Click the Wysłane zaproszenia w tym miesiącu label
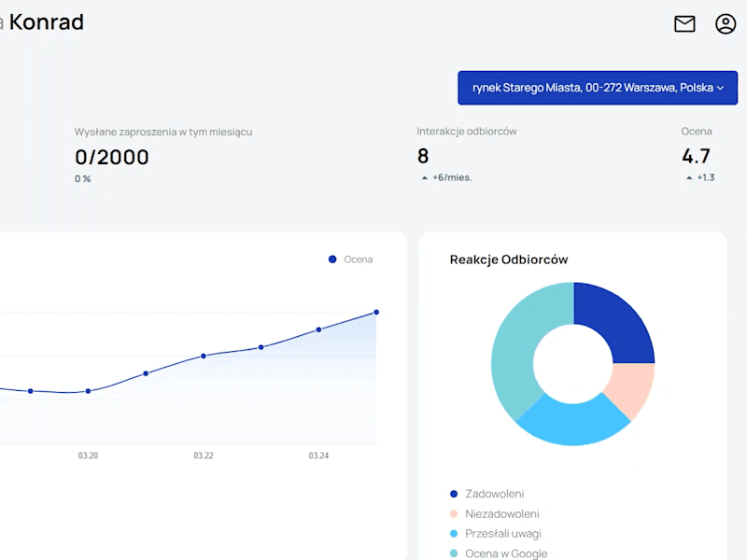Viewport: 747px width, 560px height. click(162, 132)
